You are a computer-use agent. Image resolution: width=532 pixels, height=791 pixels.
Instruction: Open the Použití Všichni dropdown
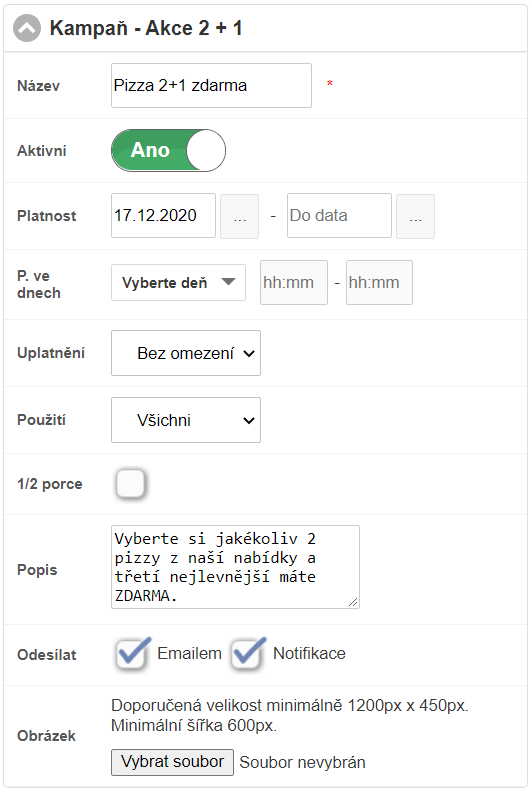[186, 420]
